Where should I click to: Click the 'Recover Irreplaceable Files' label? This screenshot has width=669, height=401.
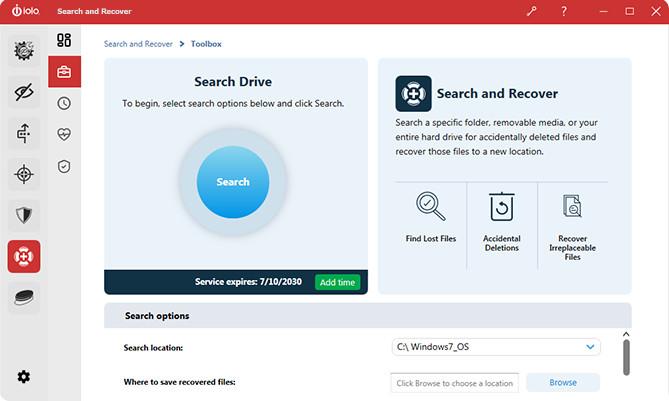tap(573, 248)
